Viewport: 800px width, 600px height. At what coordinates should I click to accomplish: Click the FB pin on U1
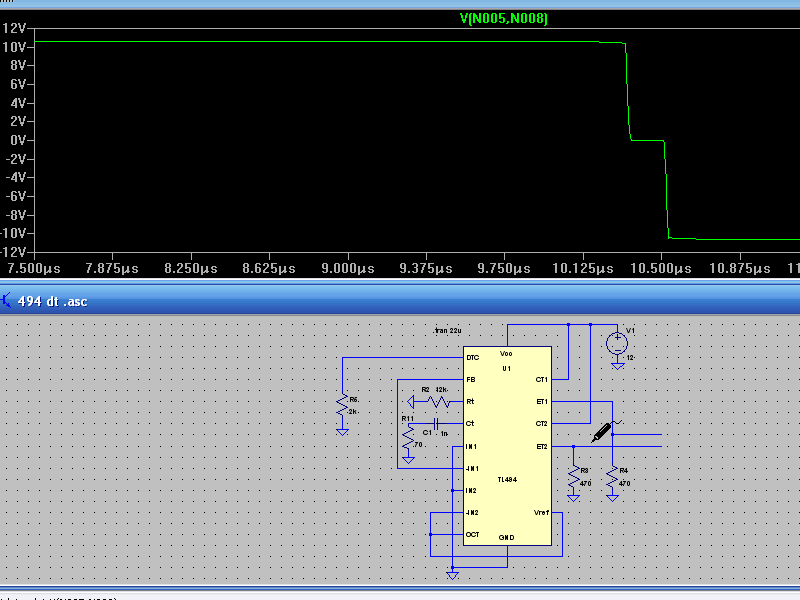click(x=470, y=380)
